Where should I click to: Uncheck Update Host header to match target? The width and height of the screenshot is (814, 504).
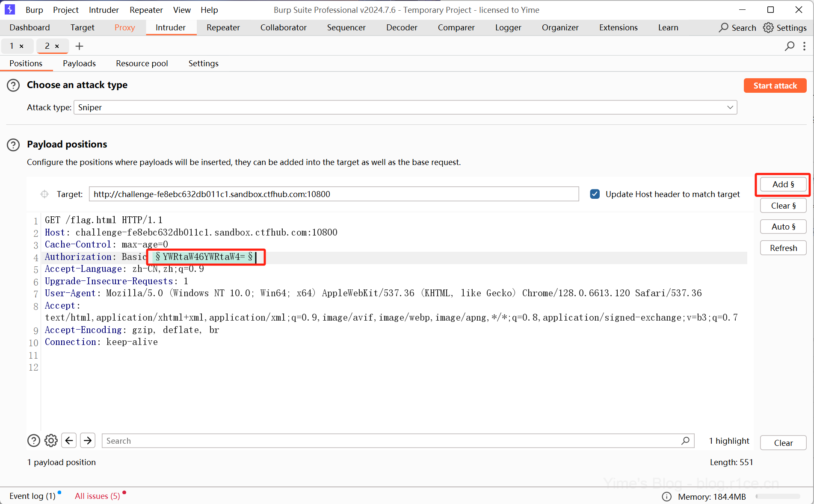point(595,194)
